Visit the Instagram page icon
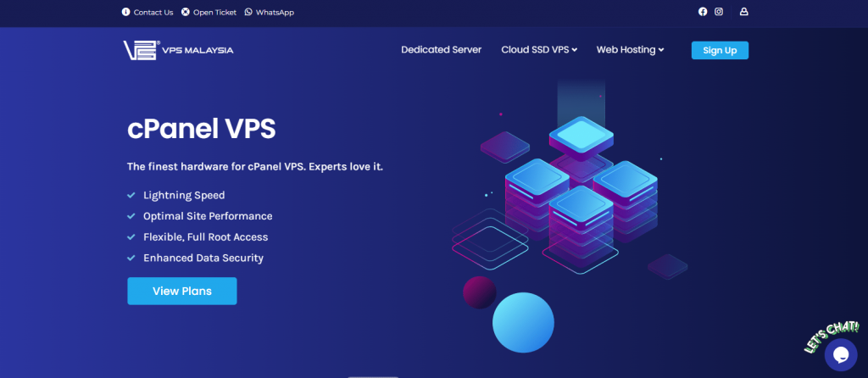The image size is (868, 378). coord(719,12)
